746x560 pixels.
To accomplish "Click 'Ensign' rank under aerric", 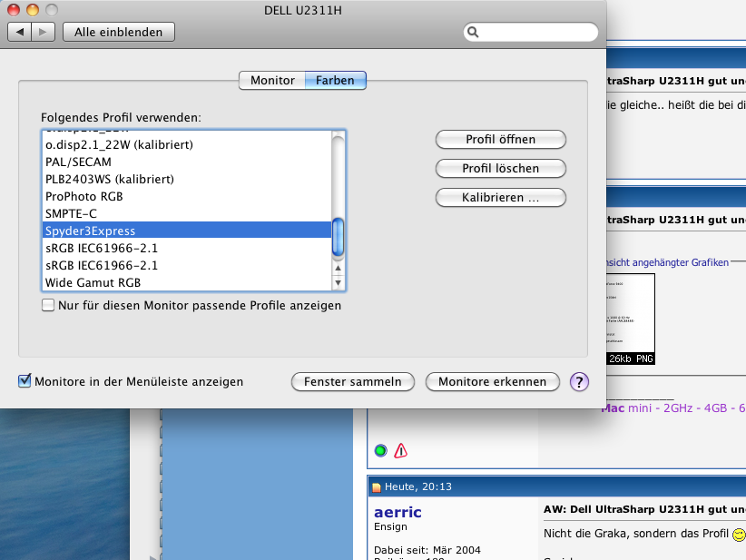I will [x=390, y=526].
